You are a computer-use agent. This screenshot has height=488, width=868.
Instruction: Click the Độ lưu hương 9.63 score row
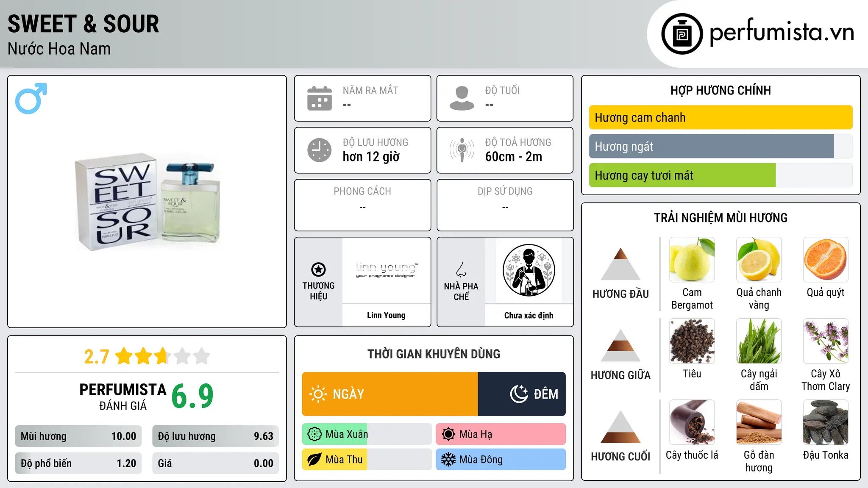point(215,436)
